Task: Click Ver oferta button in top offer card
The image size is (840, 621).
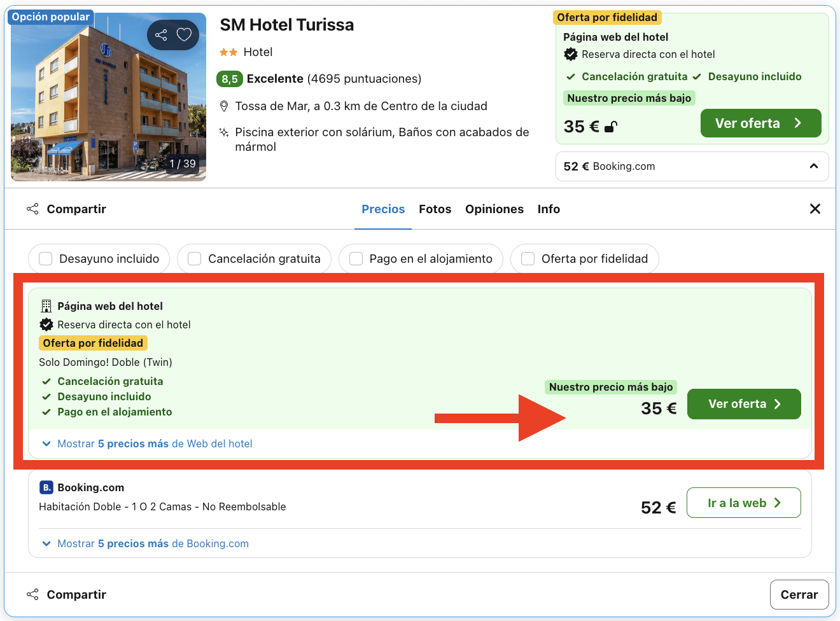Action: [761, 123]
